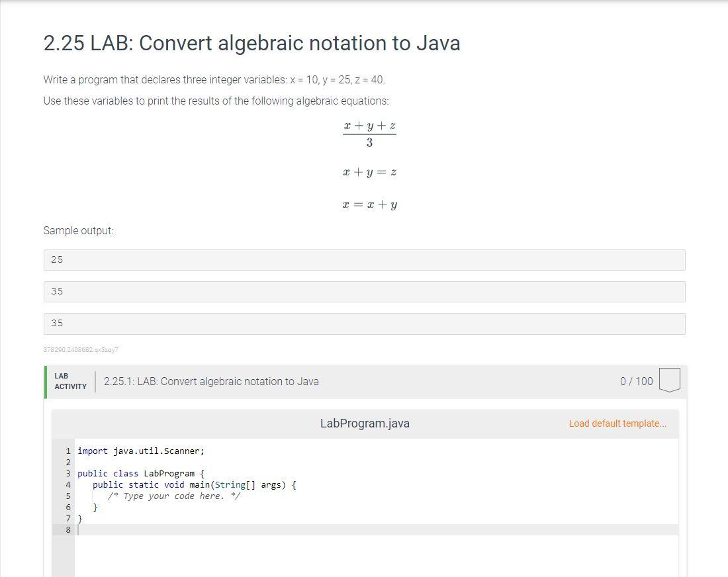728x577 pixels.
Task: Click the public class LabProgram line
Action: click(x=141, y=473)
